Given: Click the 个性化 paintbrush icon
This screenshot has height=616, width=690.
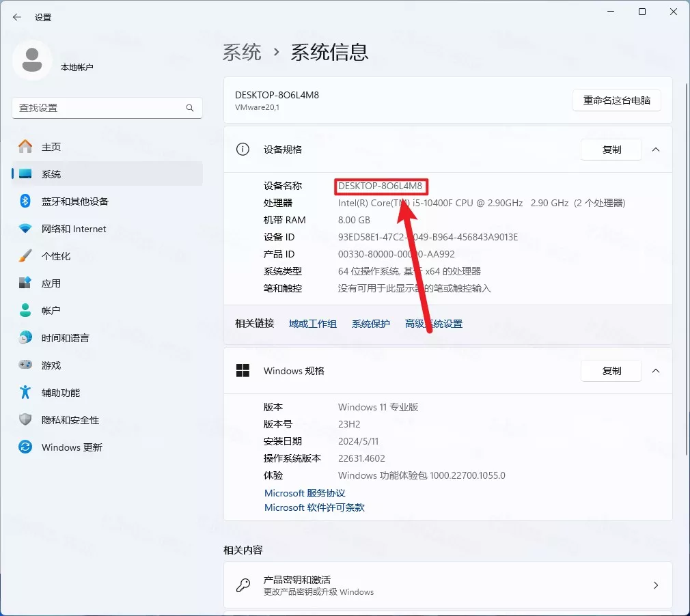Looking at the screenshot, I should [25, 256].
